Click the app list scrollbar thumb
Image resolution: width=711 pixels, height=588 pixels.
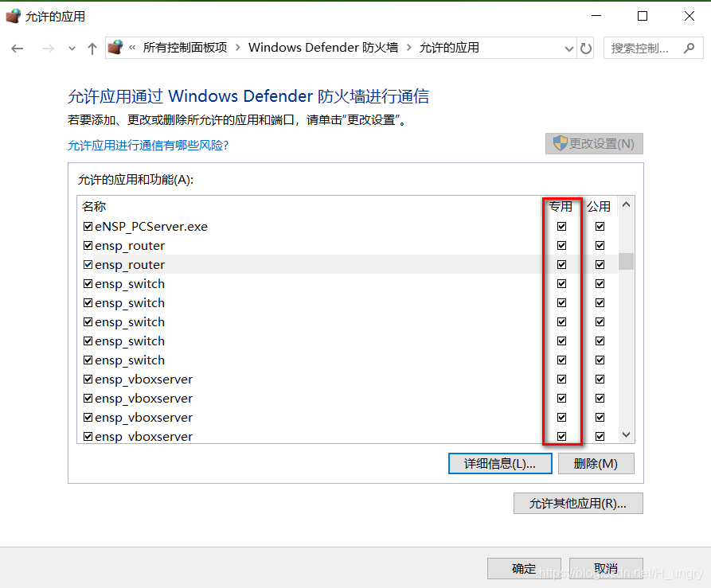627,262
